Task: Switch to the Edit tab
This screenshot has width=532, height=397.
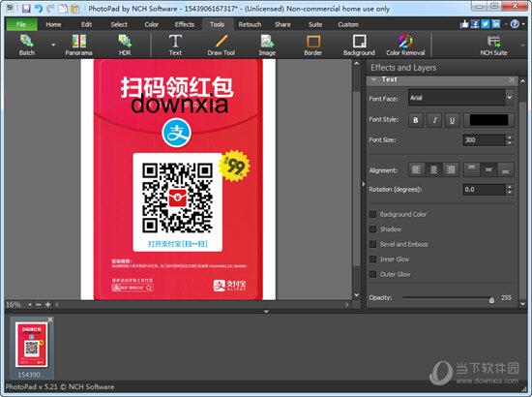Action: [86, 24]
